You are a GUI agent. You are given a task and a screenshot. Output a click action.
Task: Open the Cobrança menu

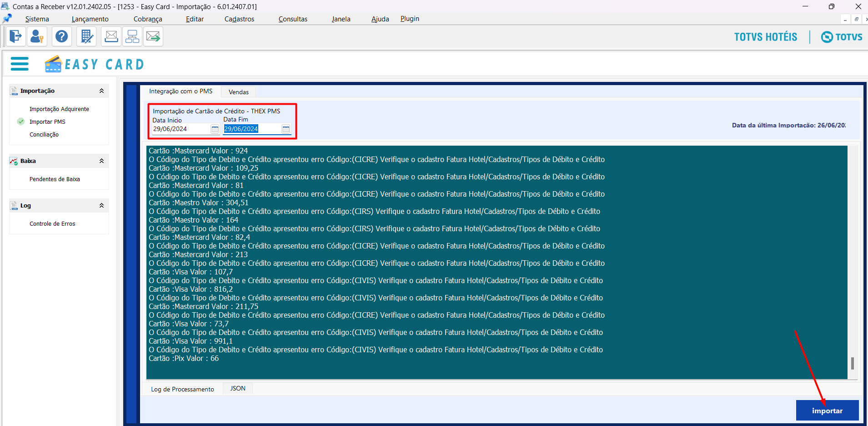148,19
